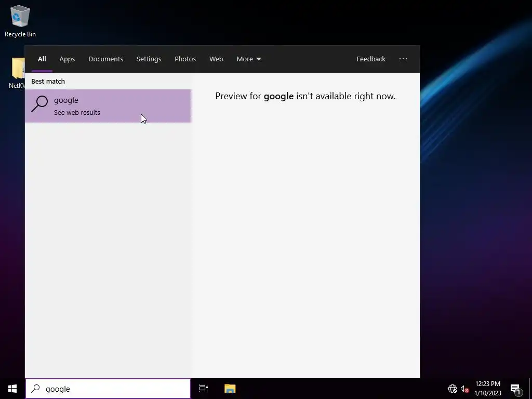Open the clock showing 12:23 PM

coord(487,389)
